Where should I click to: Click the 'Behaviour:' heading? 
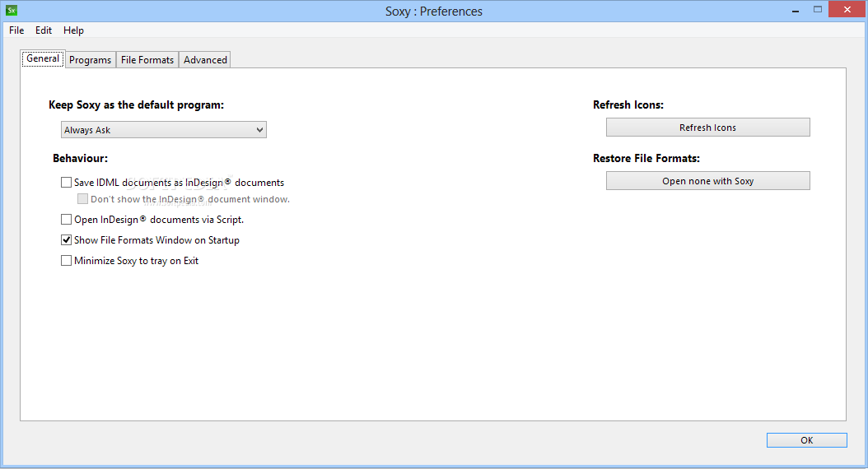click(x=80, y=159)
